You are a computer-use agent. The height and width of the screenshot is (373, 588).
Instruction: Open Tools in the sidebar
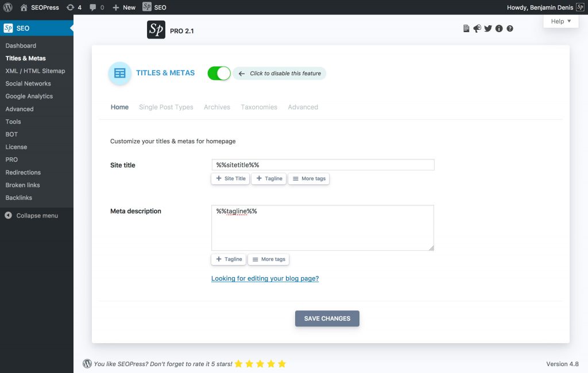click(x=13, y=122)
